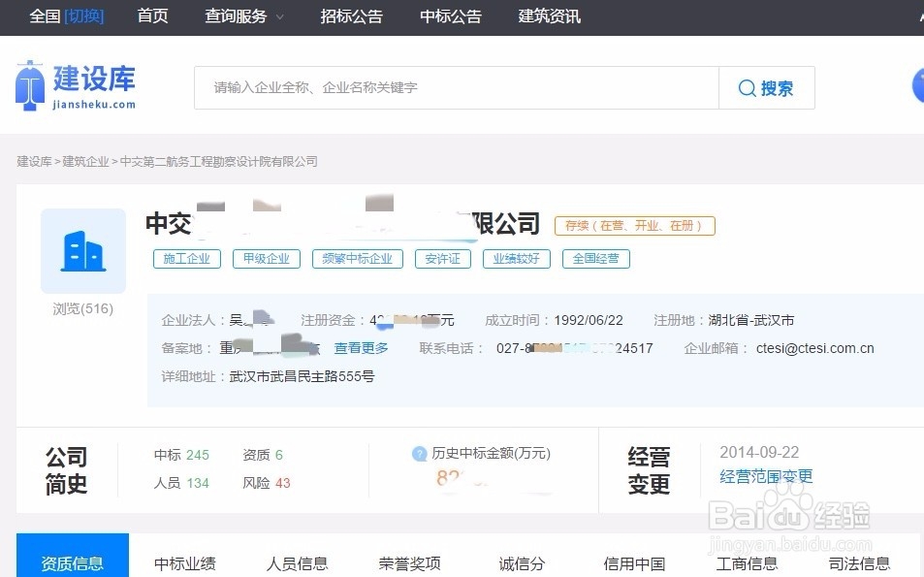
Task: Click the 存续(在营、开业、在册) status badge
Action: click(x=635, y=226)
